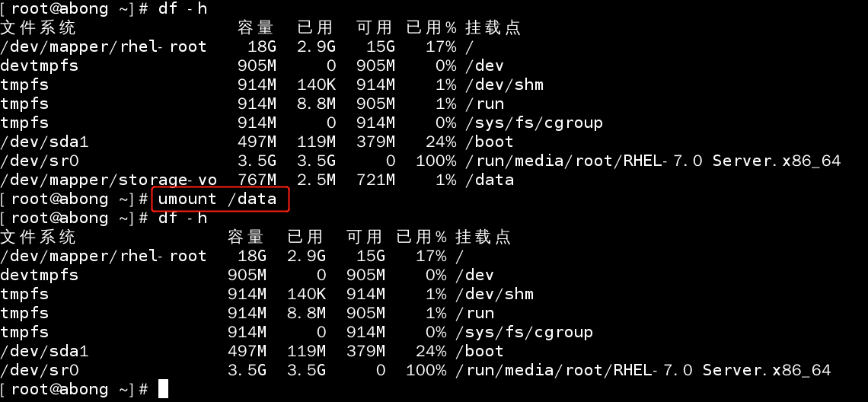Click "/dev/shm" in the second df output
868x402 pixels.
[x=494, y=294]
